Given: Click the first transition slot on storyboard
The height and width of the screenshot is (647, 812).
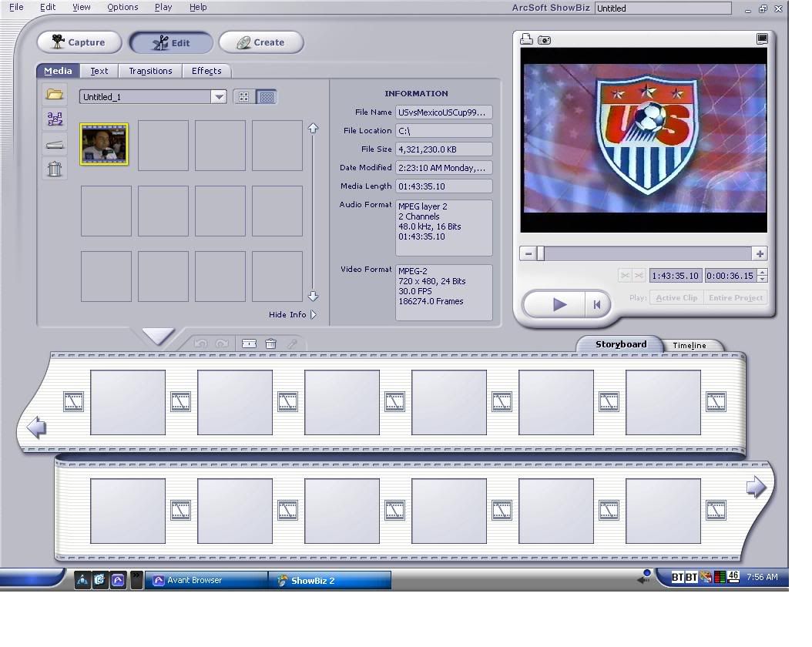Looking at the screenshot, I should point(73,401).
